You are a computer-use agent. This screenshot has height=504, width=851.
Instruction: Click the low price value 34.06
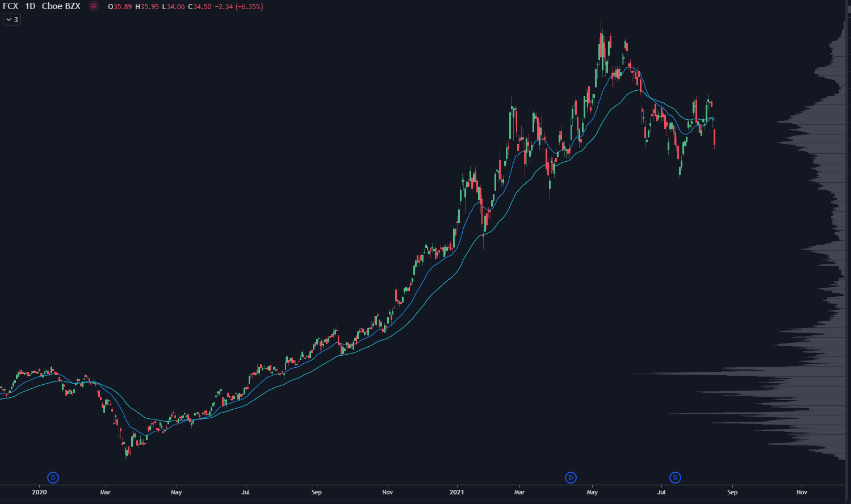(x=175, y=7)
